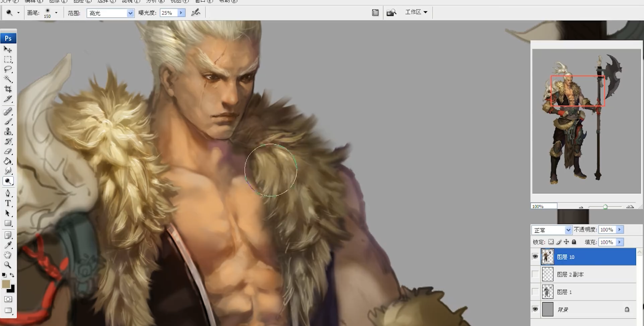Toggle lock image pixels
Image resolution: width=644 pixels, height=326 pixels.
[559, 242]
